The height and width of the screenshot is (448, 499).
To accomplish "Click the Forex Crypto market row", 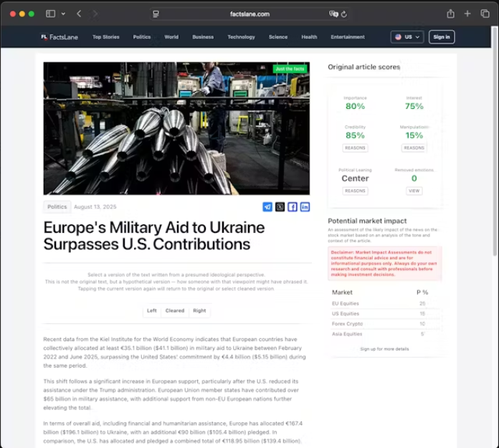I will click(x=384, y=324).
